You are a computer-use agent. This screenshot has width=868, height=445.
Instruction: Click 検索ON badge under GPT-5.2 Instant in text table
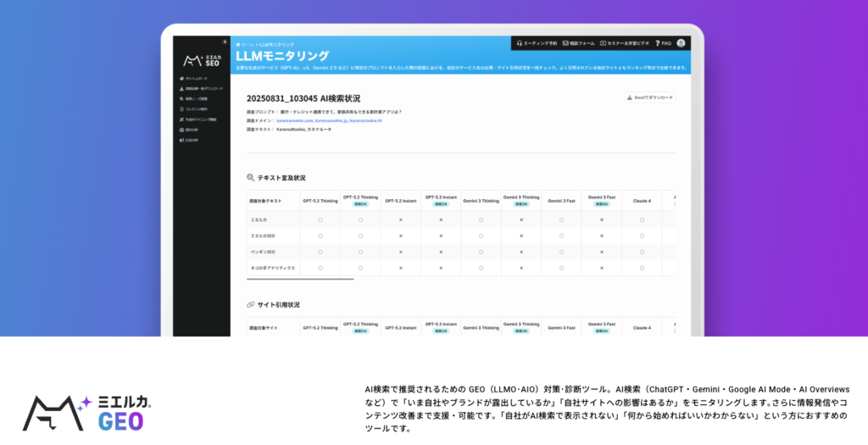click(441, 204)
